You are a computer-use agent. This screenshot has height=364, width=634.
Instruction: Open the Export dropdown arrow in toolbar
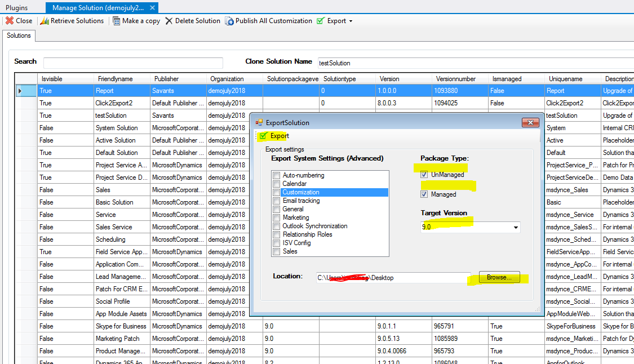click(x=351, y=21)
